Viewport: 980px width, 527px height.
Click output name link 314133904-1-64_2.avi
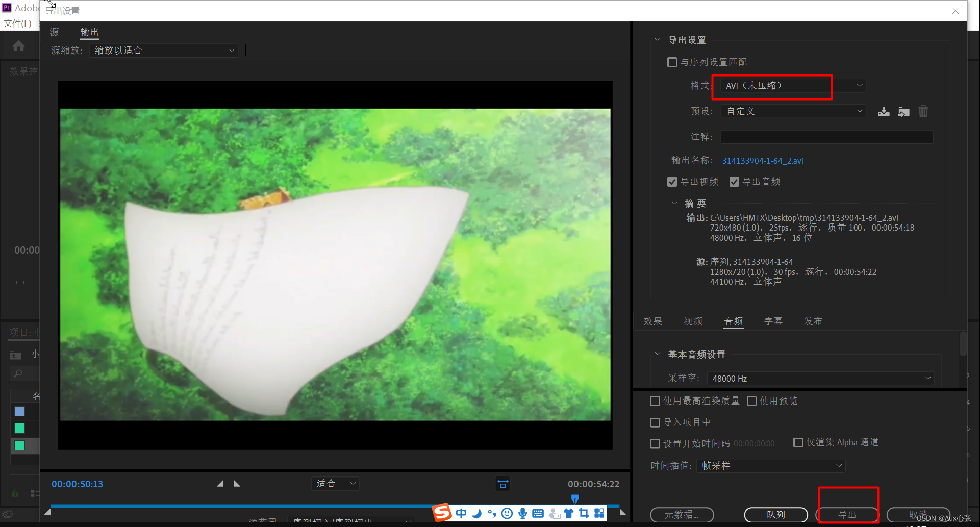763,161
